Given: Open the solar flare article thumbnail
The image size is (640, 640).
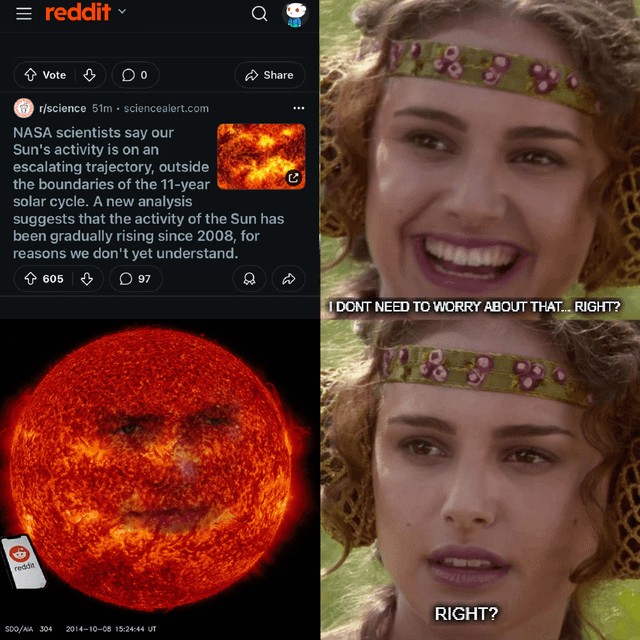Looking at the screenshot, I should [261, 156].
